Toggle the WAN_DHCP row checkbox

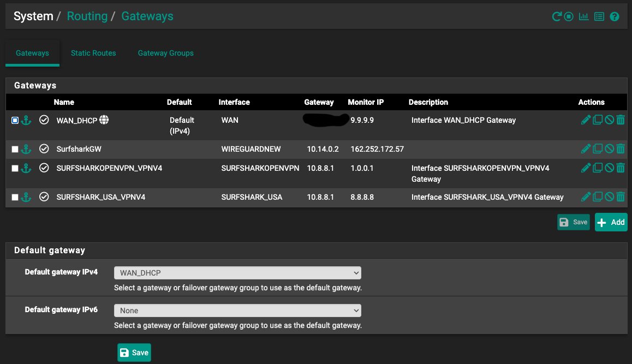[15, 121]
